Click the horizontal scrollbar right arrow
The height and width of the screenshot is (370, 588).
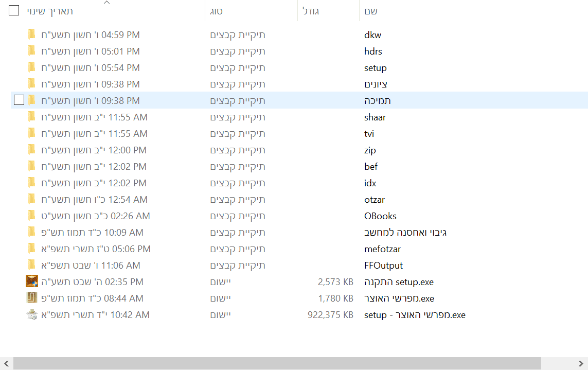pos(581,363)
